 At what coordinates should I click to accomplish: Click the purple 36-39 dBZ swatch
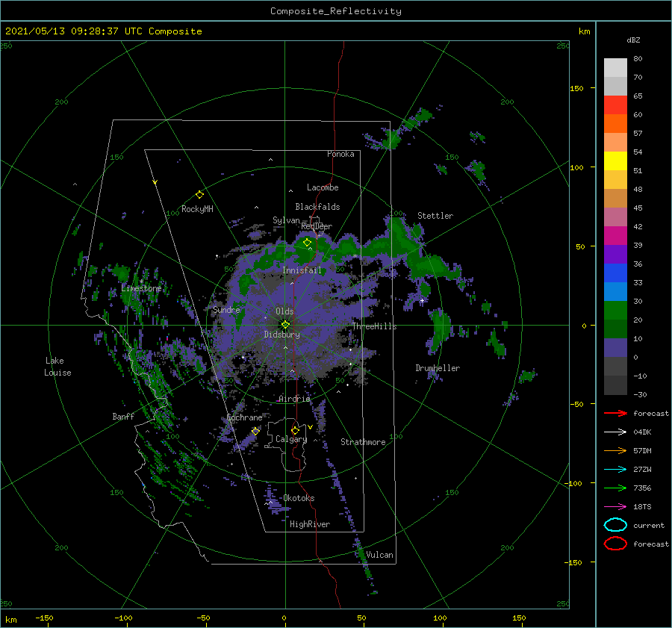[615, 255]
